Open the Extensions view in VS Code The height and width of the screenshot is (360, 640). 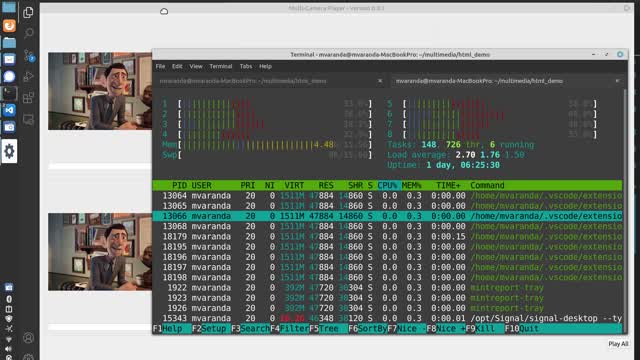pyautogui.click(x=28, y=98)
